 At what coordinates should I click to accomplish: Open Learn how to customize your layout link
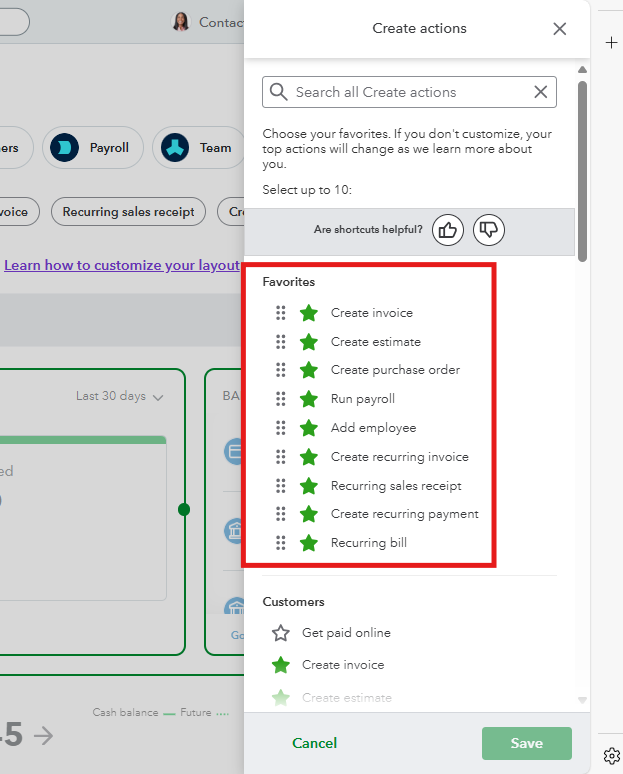pyautogui.click(x=122, y=265)
